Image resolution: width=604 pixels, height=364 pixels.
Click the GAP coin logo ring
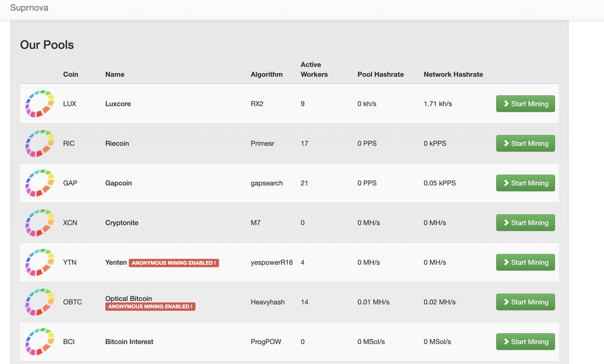click(x=40, y=183)
